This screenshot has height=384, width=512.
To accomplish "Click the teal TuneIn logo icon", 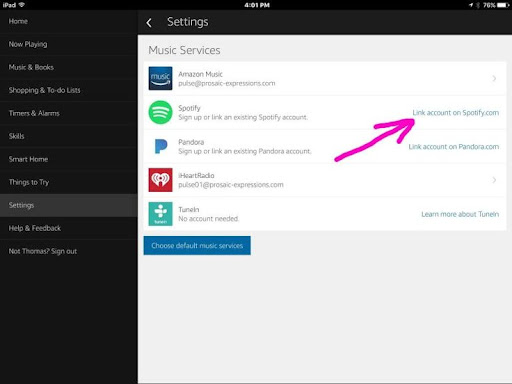I will (160, 214).
